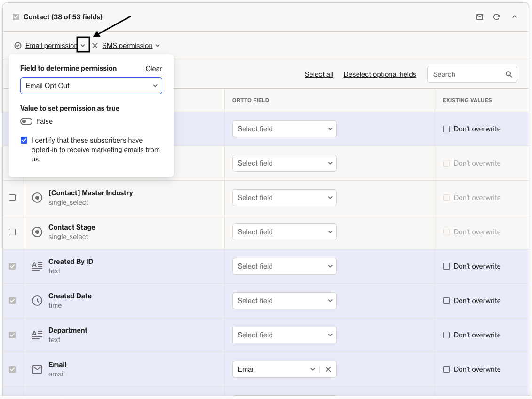Click the text type icon for Created By ID

(37, 266)
